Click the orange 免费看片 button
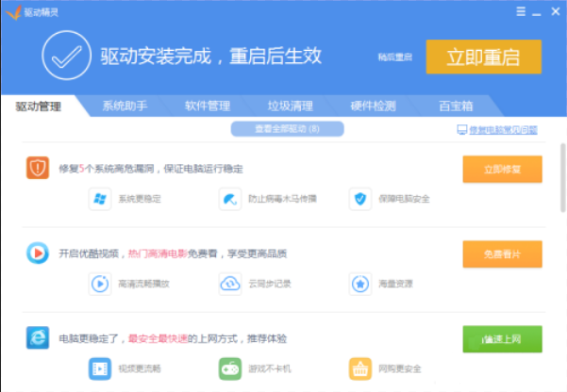Screen dimensions: 567x392 [x=502, y=254]
